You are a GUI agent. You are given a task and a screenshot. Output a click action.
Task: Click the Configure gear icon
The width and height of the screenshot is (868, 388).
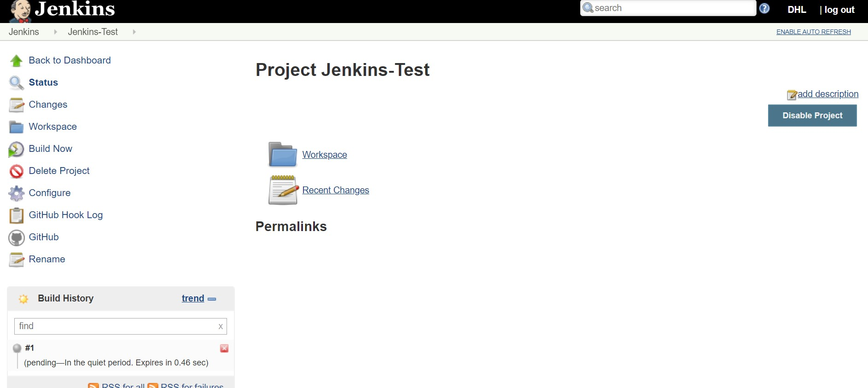pos(17,193)
